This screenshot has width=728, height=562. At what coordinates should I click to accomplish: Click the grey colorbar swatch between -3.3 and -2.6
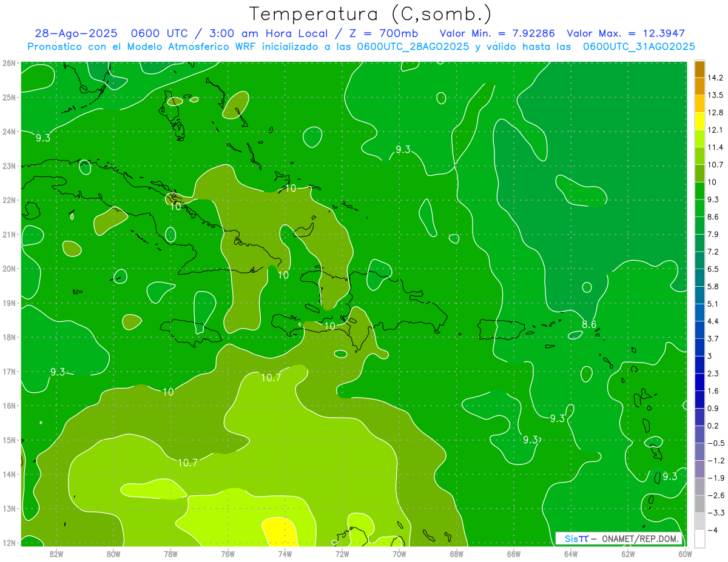tap(699, 504)
